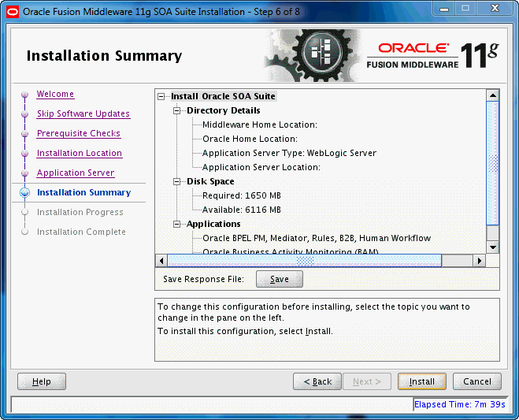Select the Disk Space label
Image resolution: width=519 pixels, height=420 pixels.
pos(210,181)
